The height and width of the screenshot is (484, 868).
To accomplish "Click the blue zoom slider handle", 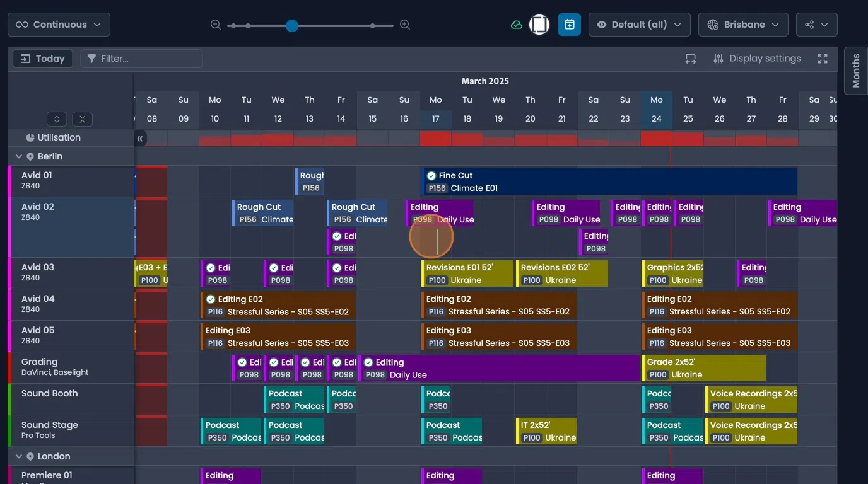I will [x=291, y=25].
